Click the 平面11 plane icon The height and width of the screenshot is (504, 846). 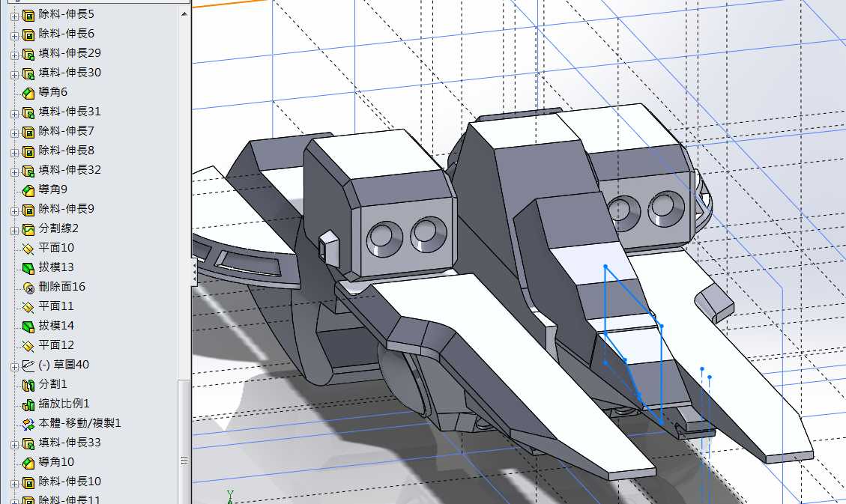click(x=28, y=307)
